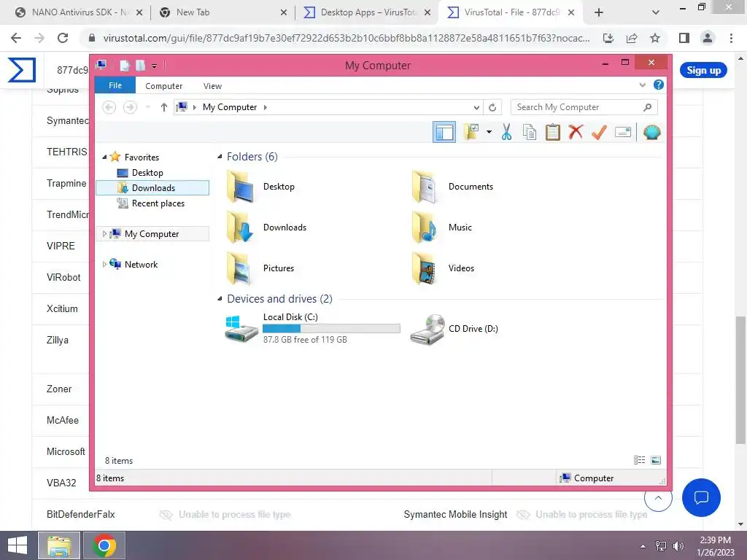Select the Documents folder icon
Screen dimensions: 747x560
pyautogui.click(x=425, y=187)
